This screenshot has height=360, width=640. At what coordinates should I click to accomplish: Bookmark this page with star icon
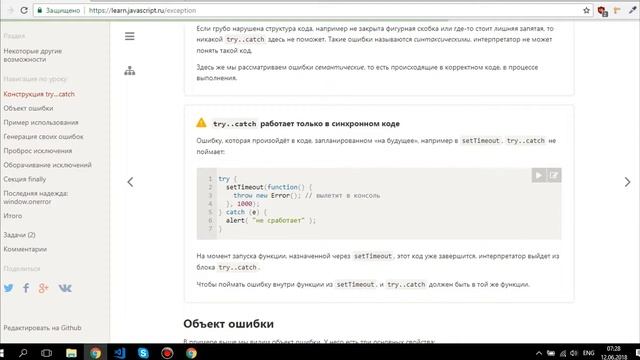point(587,10)
